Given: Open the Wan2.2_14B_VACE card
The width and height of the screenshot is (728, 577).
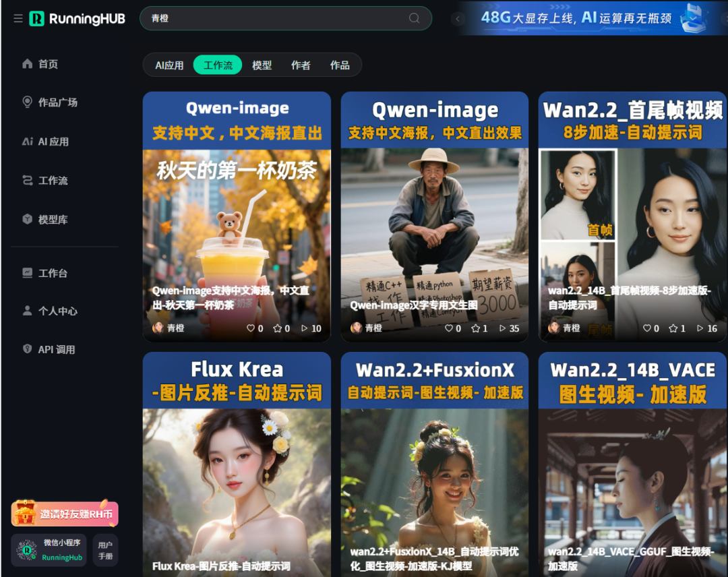Looking at the screenshot, I should [x=632, y=464].
